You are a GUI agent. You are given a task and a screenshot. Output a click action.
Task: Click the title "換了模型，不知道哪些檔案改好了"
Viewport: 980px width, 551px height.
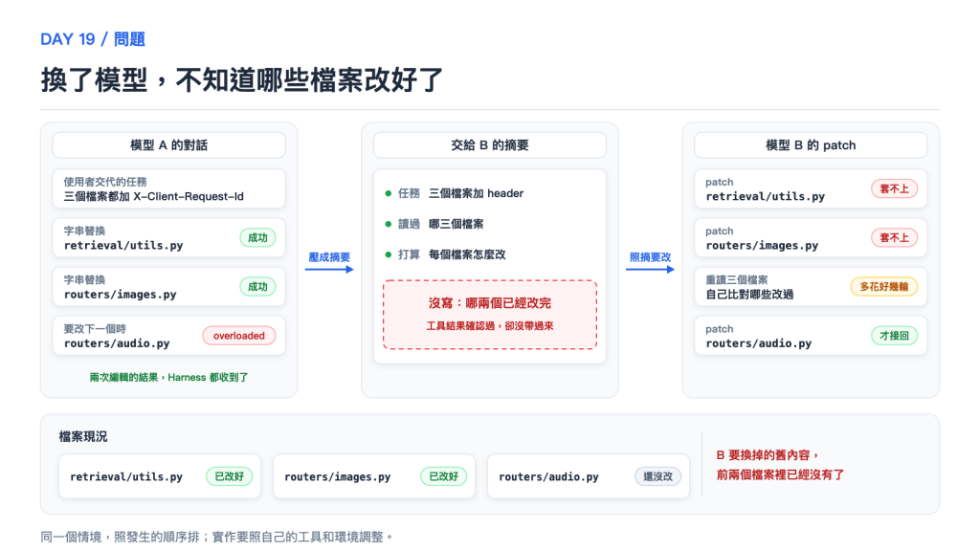(x=242, y=80)
